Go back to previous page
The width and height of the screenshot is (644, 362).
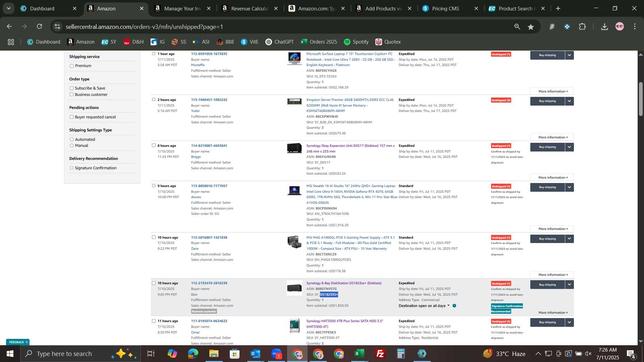9,26
